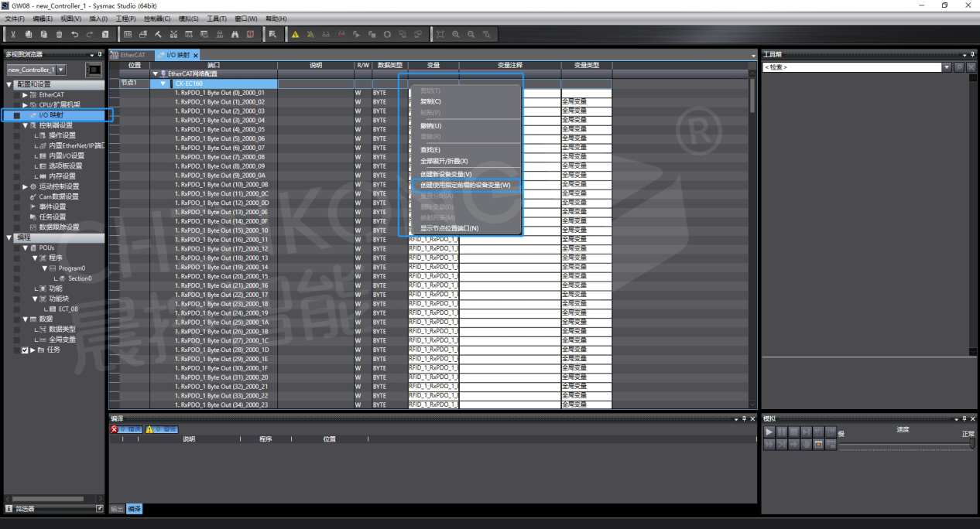980x529 pixels.
Task: Toggle the checkbox beside 任务 in tree
Action: pos(25,350)
